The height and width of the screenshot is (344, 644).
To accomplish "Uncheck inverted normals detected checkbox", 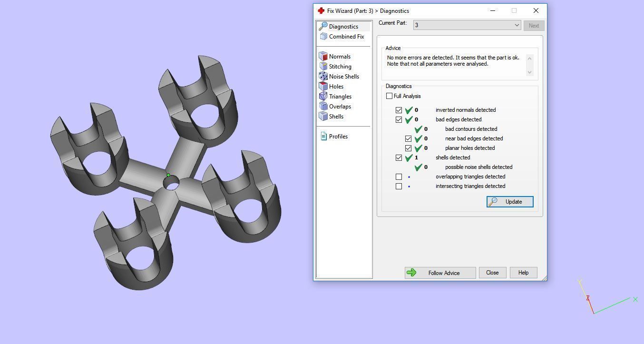I will (x=399, y=110).
